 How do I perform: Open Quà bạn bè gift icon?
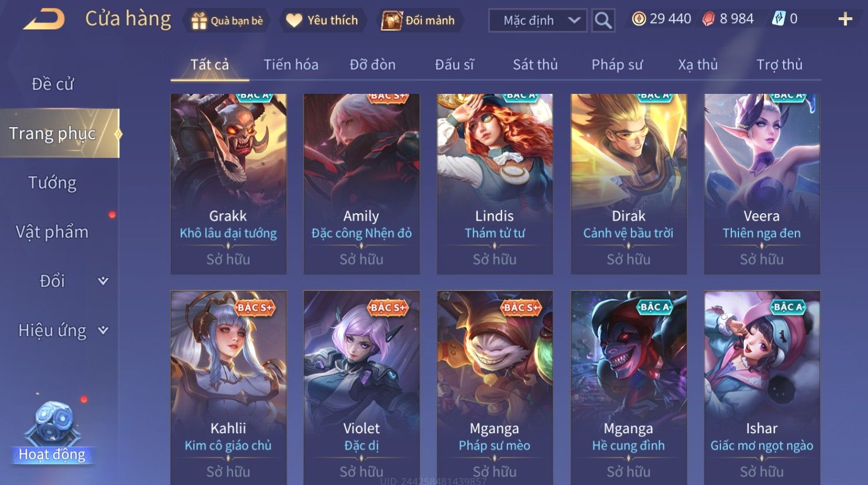tap(199, 21)
